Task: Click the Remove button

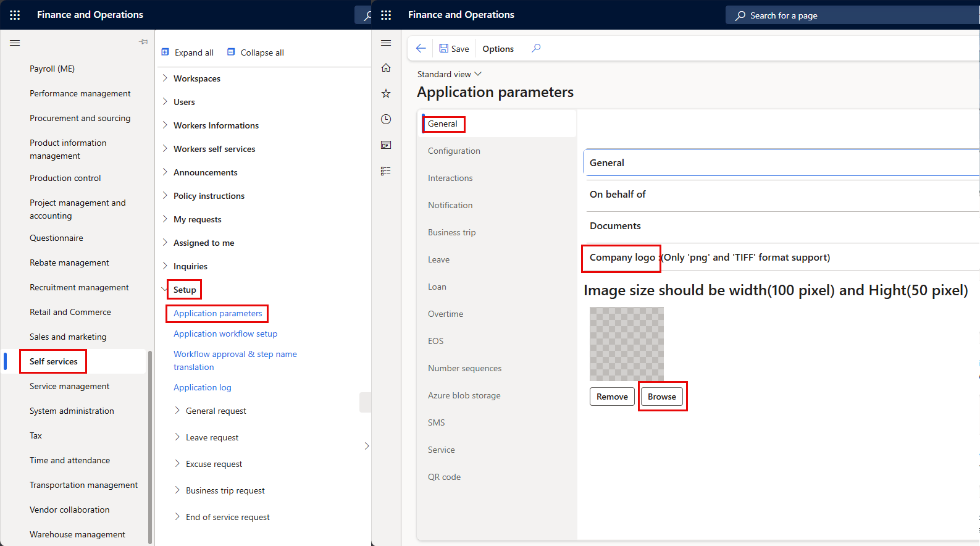Action: pyautogui.click(x=612, y=397)
